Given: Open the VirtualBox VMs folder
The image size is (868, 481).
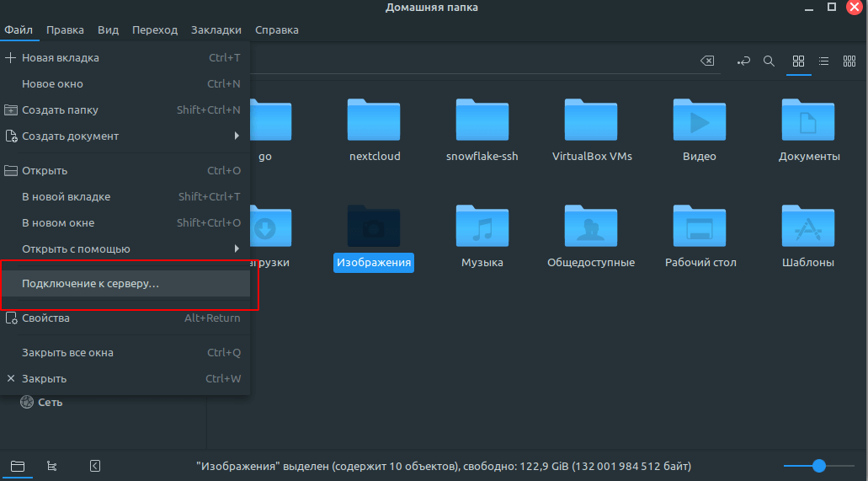Looking at the screenshot, I should [x=591, y=131].
